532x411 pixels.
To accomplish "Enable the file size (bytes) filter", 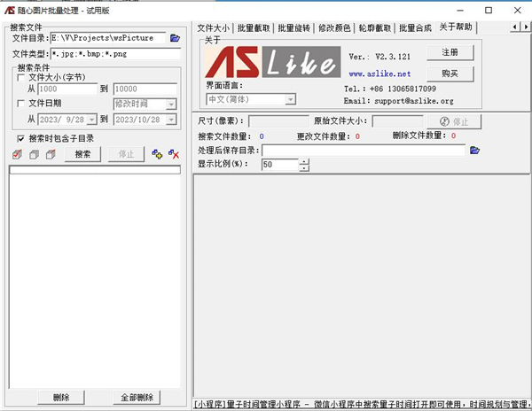I will click(x=21, y=78).
